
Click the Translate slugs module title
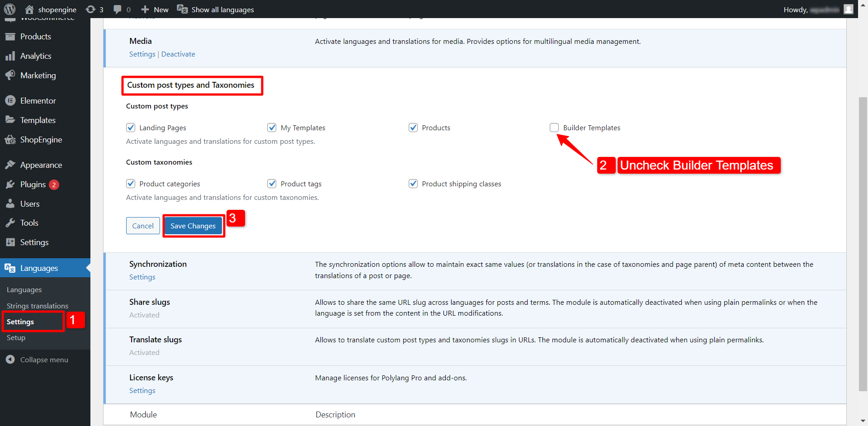(x=156, y=340)
